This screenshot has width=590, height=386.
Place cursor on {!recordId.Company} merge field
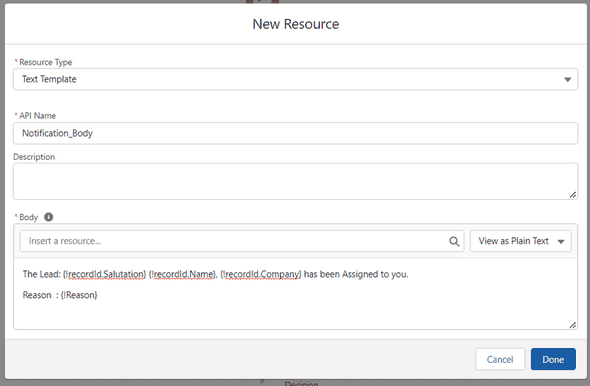coord(261,274)
